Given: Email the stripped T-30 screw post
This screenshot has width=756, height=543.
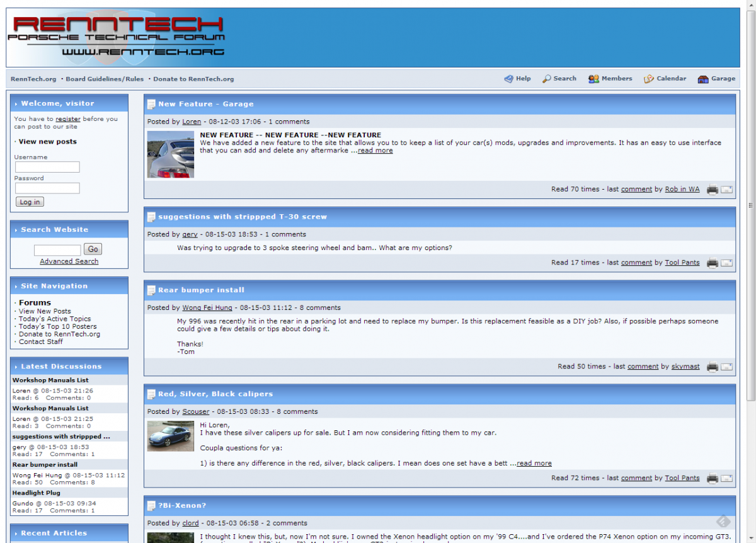Looking at the screenshot, I should pyautogui.click(x=726, y=263).
